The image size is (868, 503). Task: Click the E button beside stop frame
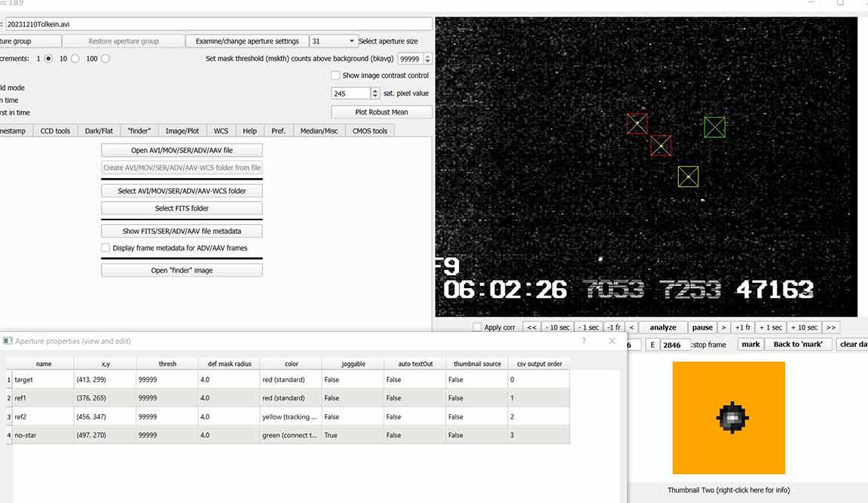[652, 345]
